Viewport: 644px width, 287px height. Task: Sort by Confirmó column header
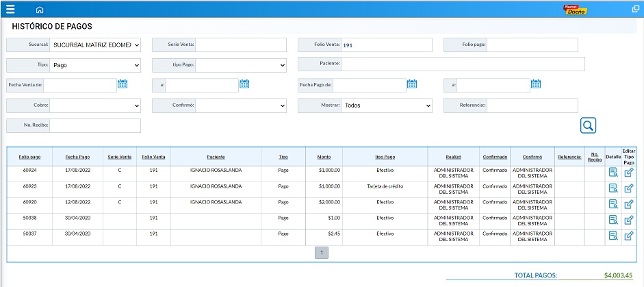(532, 157)
